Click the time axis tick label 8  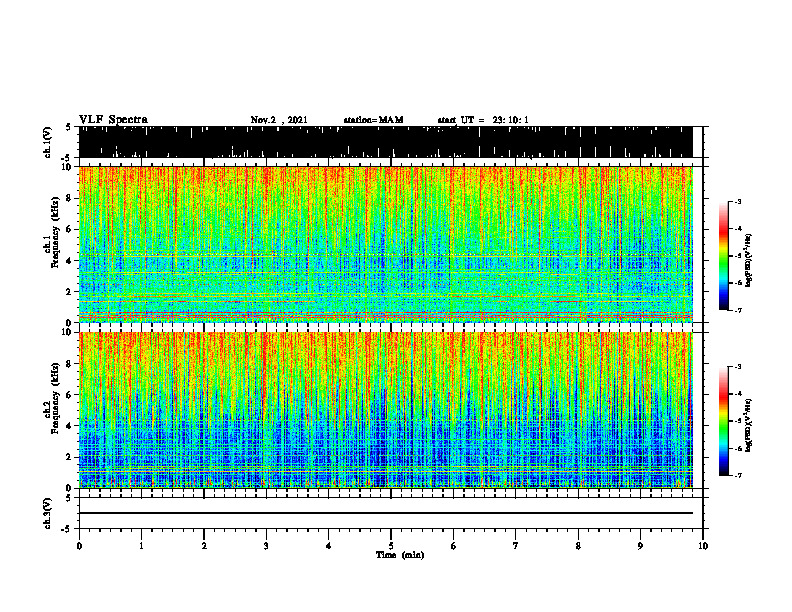point(578,546)
